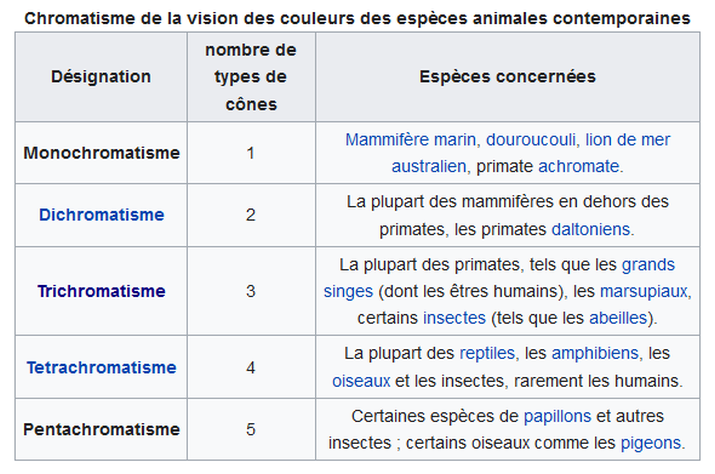Follow the oiseaux link

pos(361,381)
